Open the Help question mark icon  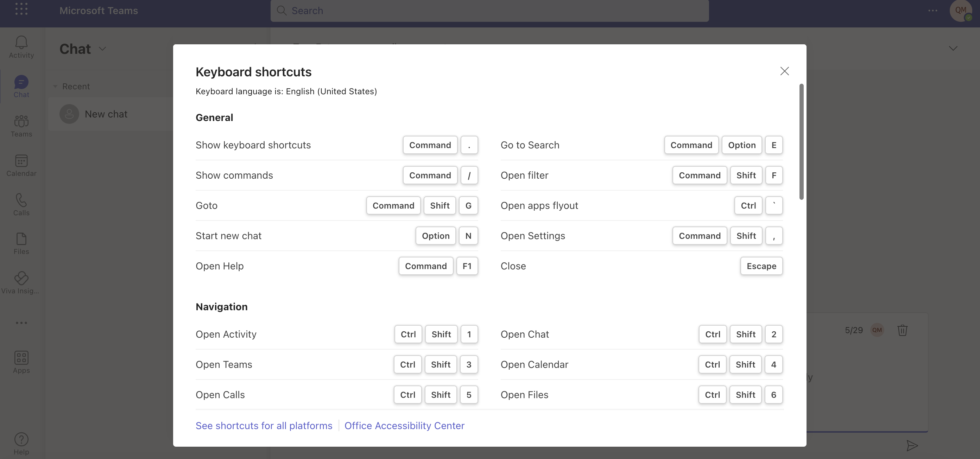point(21,444)
